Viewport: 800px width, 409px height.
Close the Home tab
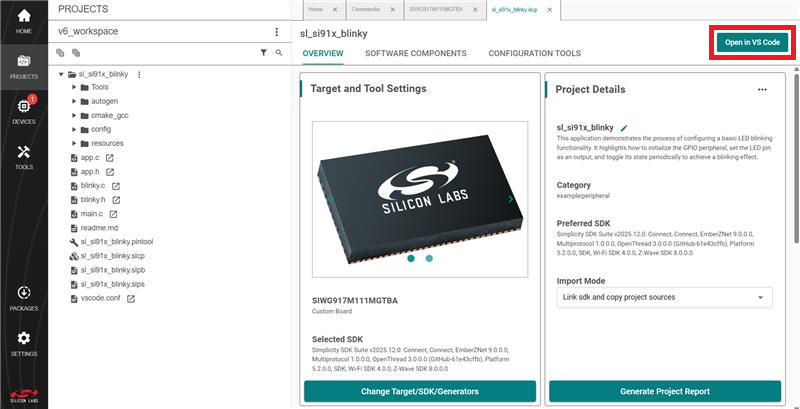coord(335,9)
